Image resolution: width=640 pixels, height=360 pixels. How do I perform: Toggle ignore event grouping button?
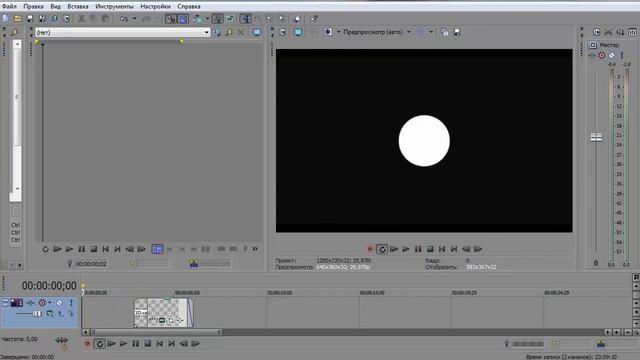point(230,19)
